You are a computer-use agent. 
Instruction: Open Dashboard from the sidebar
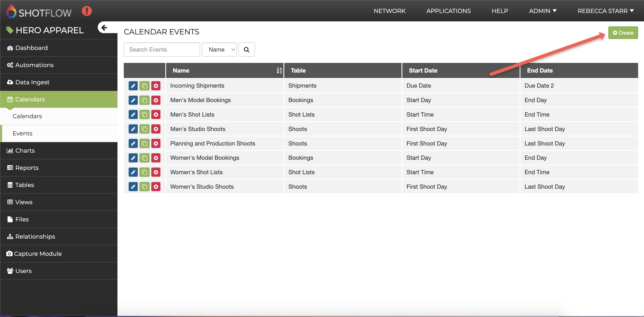point(31,48)
